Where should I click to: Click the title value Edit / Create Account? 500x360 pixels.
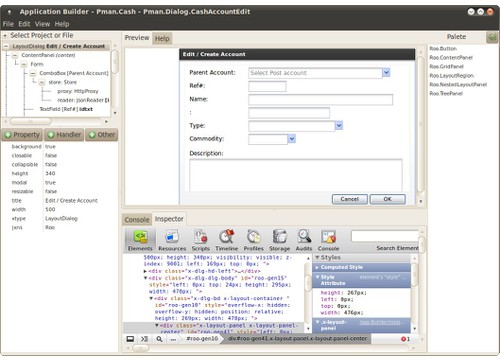(x=71, y=201)
